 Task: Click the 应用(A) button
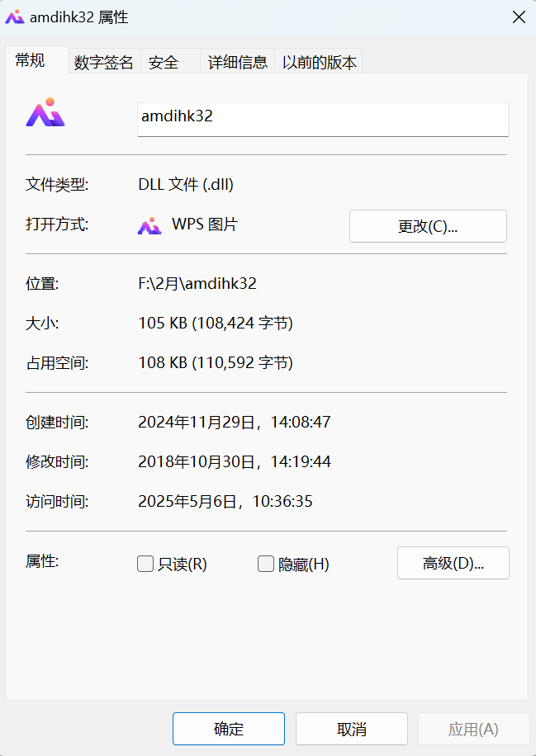(473, 729)
